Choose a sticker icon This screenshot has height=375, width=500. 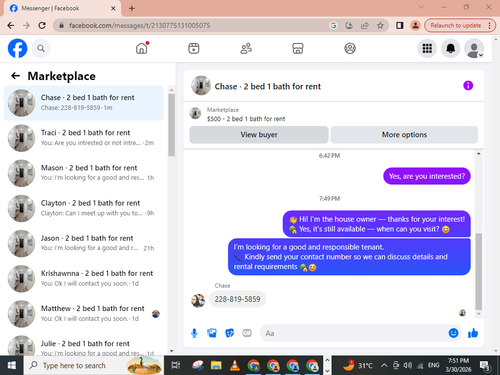[x=229, y=333]
